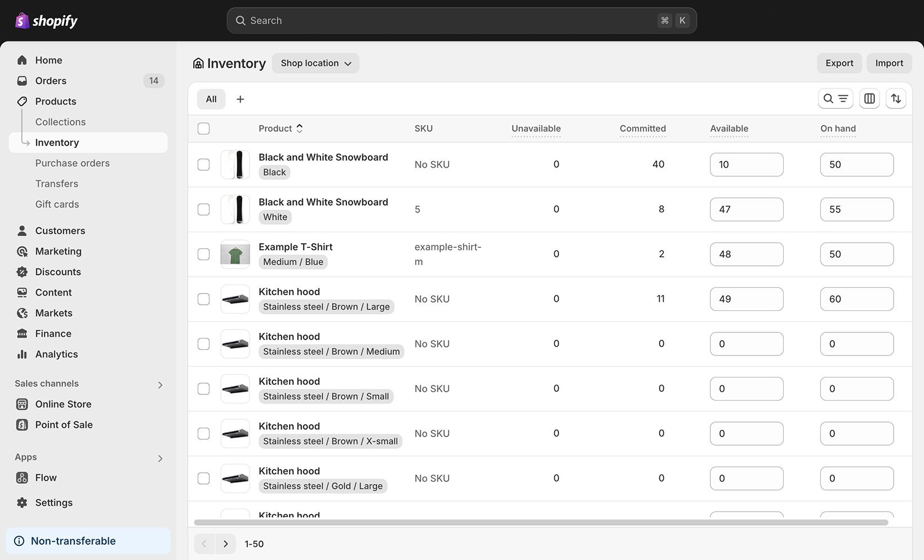Export the inventory list
The image size is (924, 560).
click(839, 63)
